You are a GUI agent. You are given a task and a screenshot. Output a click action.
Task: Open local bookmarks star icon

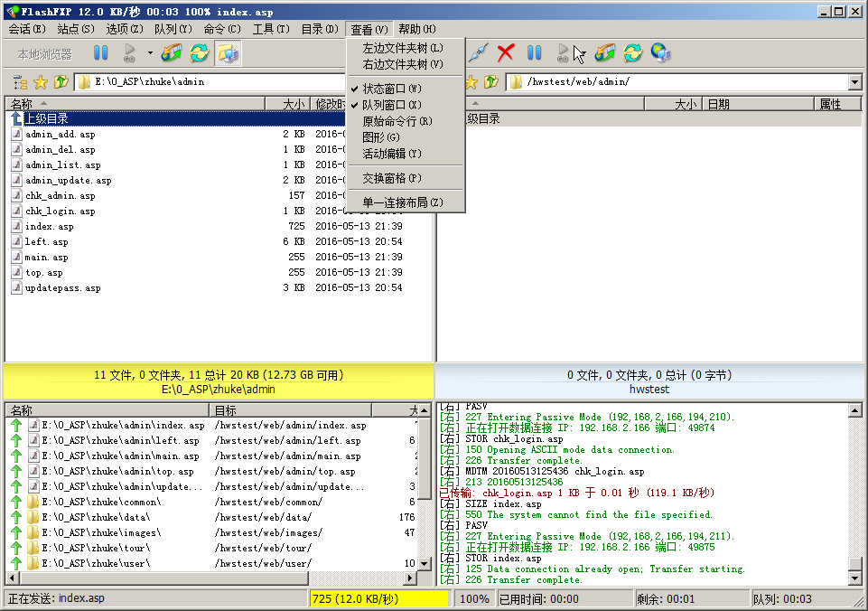pos(41,82)
